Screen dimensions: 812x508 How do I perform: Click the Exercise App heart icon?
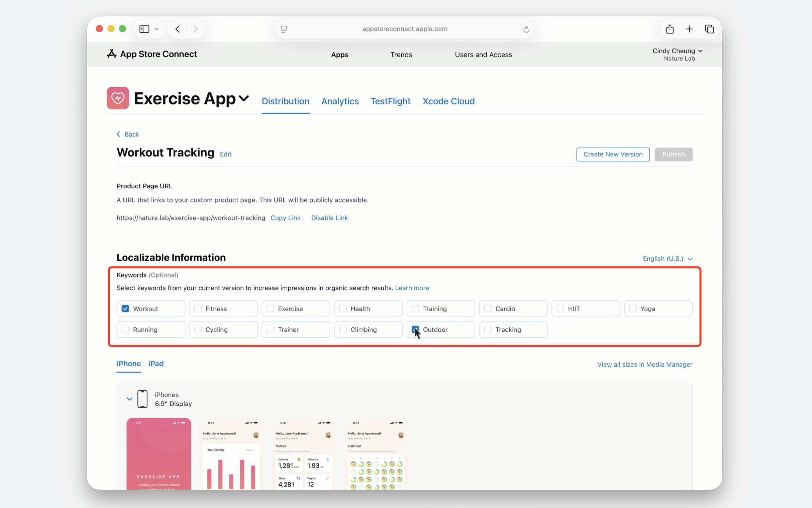pos(118,98)
